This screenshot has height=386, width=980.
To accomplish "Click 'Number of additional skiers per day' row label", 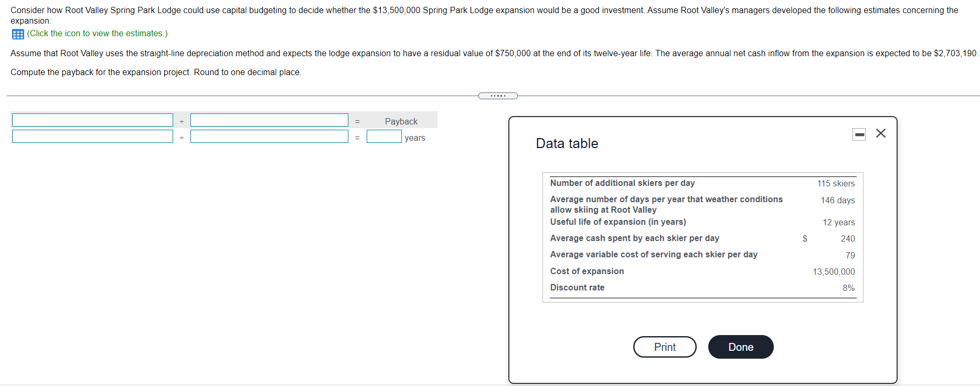I will [x=622, y=183].
